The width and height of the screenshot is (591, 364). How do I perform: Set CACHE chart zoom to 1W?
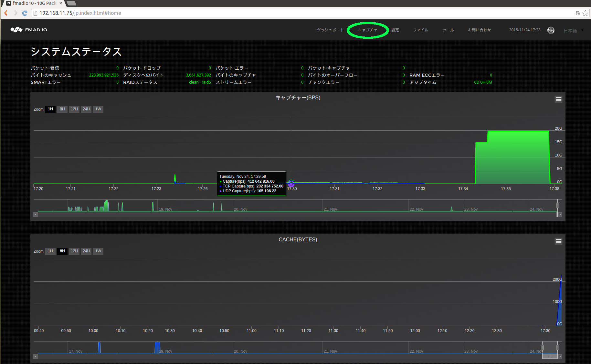click(x=98, y=251)
